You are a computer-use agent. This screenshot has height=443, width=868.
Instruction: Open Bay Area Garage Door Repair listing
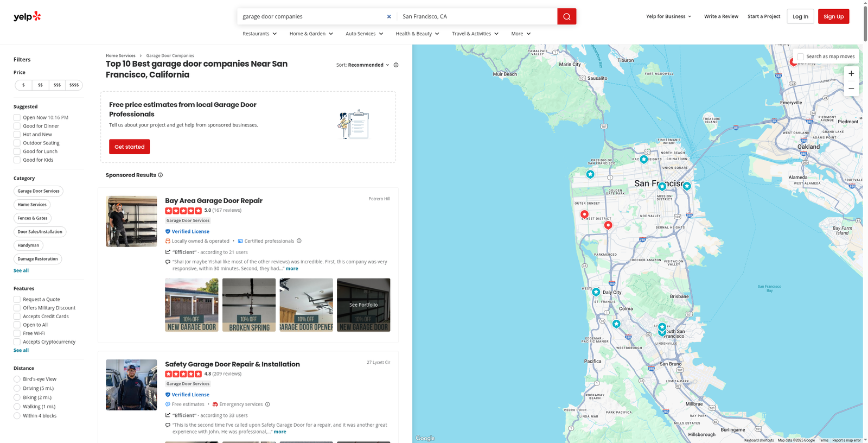point(214,201)
